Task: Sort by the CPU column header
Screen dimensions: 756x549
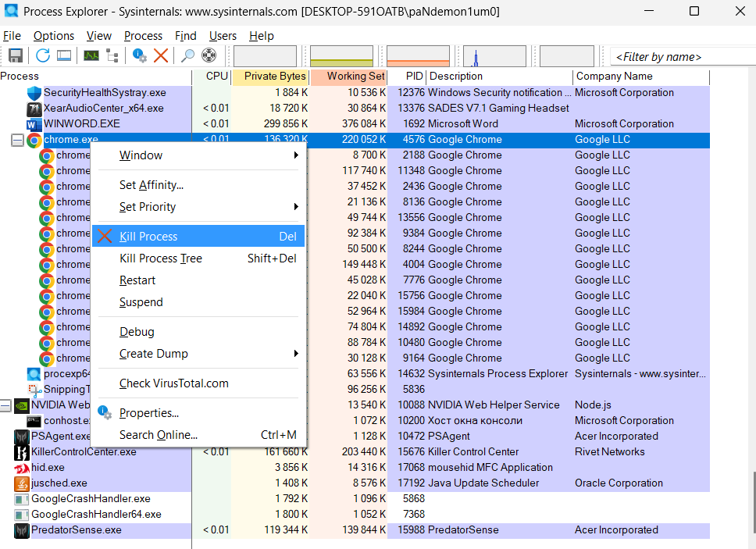Action: click(x=212, y=77)
